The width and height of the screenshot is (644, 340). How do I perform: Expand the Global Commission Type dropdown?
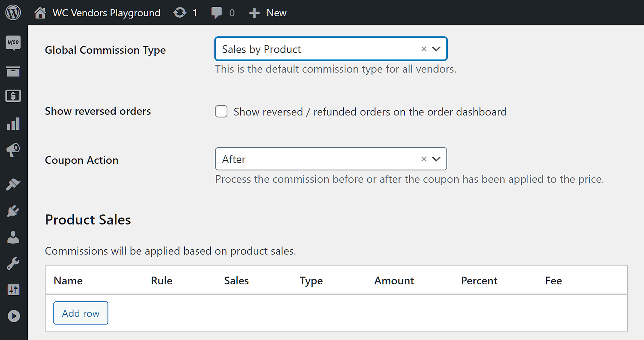click(436, 49)
